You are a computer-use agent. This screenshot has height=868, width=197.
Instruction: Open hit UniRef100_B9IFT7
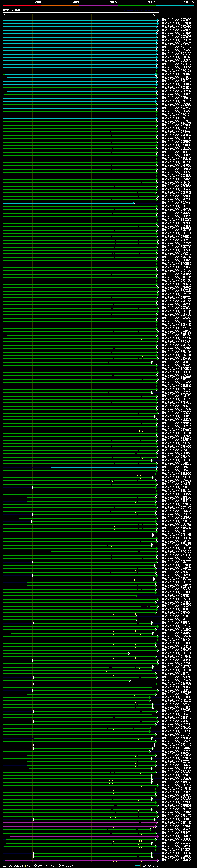[177, 64]
